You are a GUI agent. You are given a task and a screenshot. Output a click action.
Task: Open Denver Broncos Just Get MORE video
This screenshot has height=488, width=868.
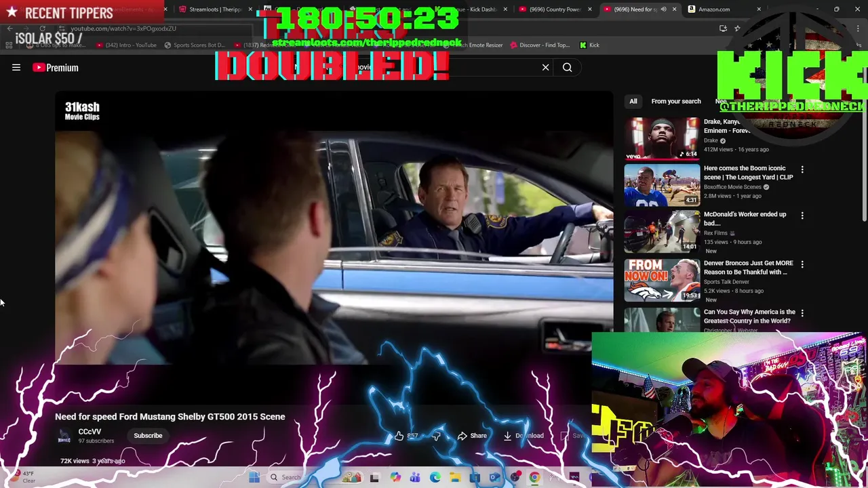coord(749,267)
